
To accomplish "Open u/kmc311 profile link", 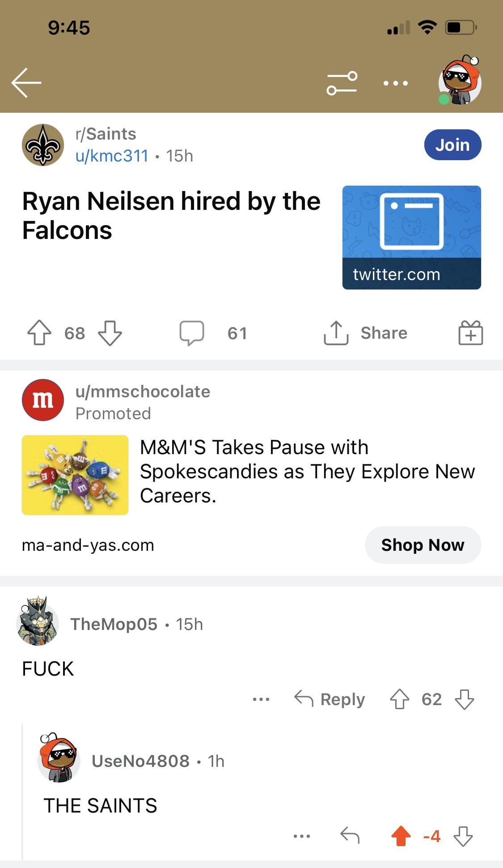I will pyautogui.click(x=112, y=156).
